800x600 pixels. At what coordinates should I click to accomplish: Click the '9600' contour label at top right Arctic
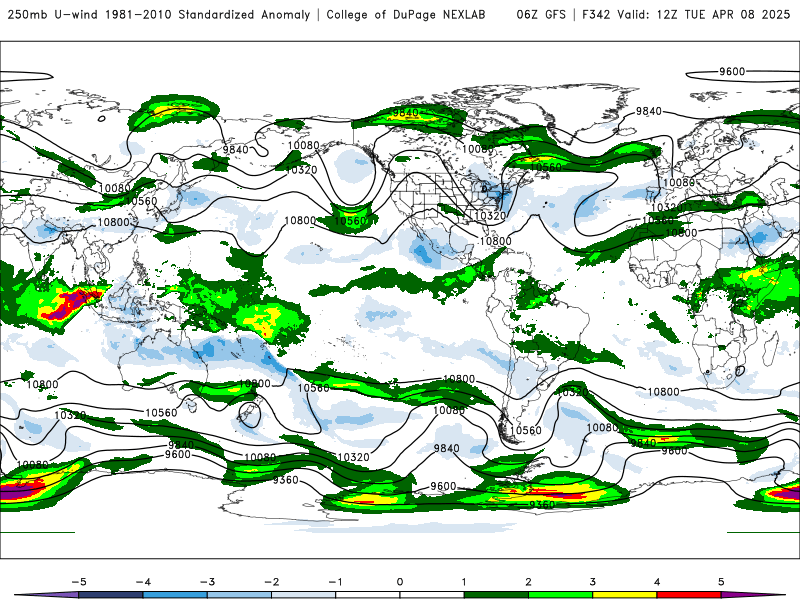(732, 71)
